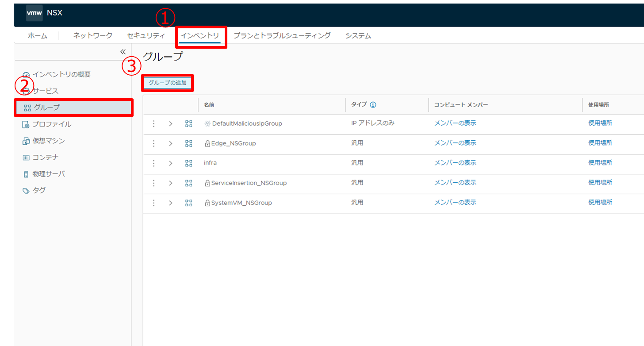Open three-dot menu for infra group
This screenshot has width=644, height=346.
tap(154, 163)
